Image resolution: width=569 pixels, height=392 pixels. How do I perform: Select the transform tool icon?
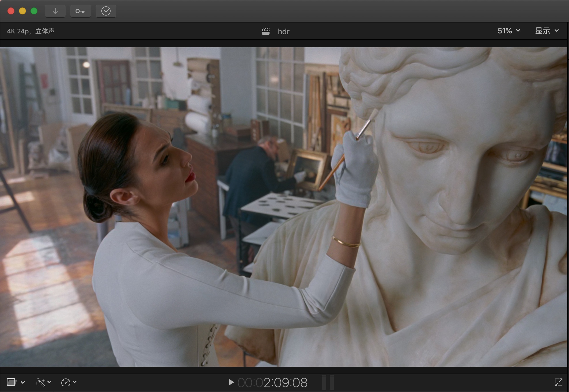tap(12, 382)
